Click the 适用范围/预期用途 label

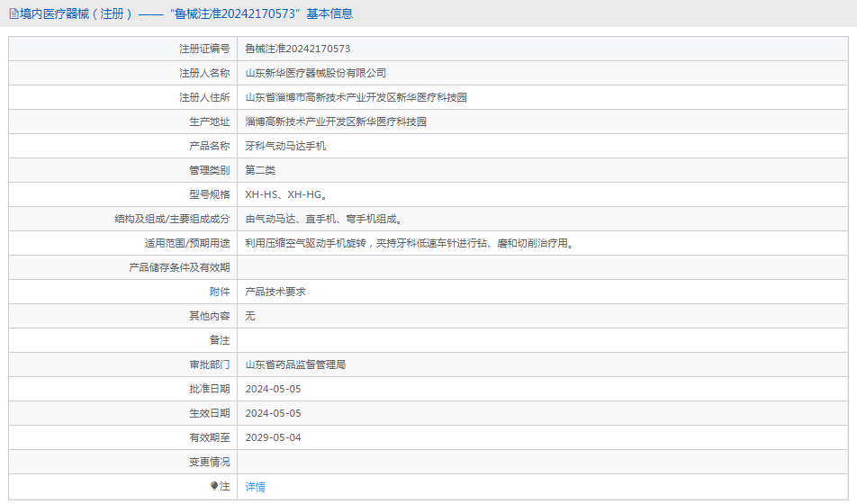coord(187,243)
